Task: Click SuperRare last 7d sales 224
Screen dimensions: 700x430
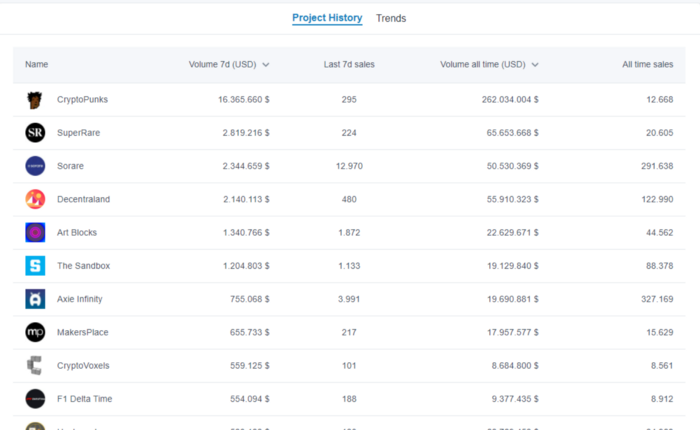Action: click(349, 133)
